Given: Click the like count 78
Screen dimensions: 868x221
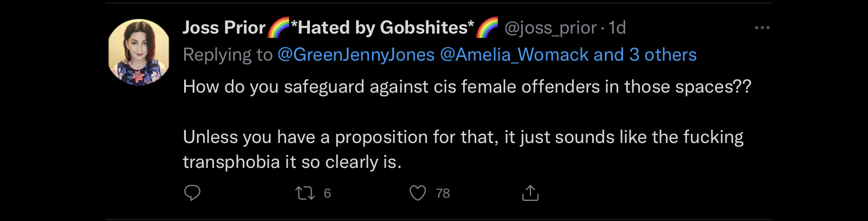Looking at the screenshot, I should click(x=443, y=193).
